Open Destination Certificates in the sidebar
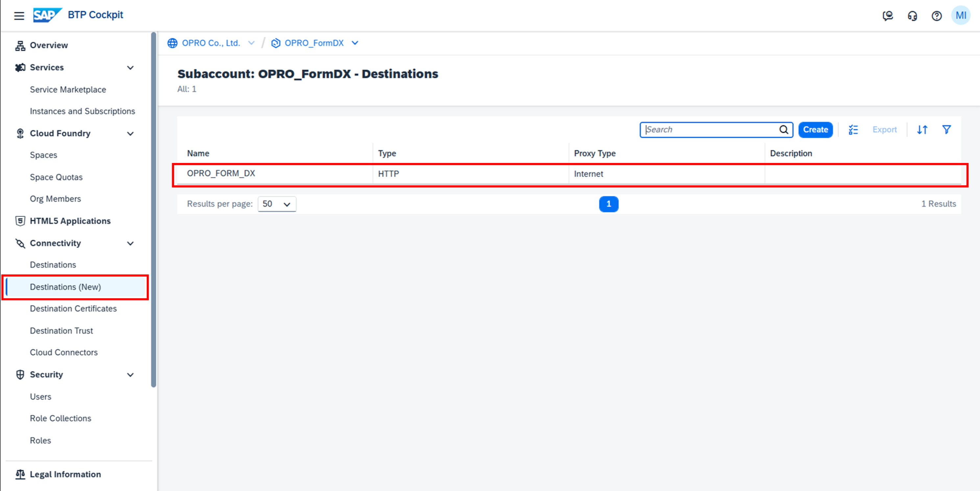The image size is (980, 491). tap(73, 309)
